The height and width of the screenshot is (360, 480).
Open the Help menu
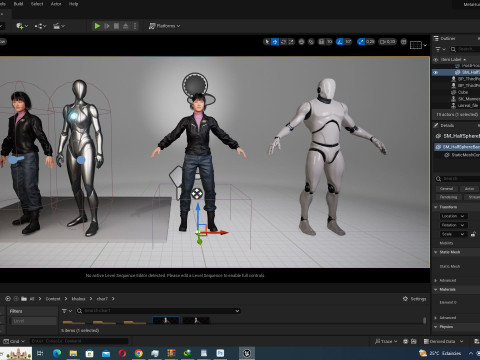pos(73,4)
